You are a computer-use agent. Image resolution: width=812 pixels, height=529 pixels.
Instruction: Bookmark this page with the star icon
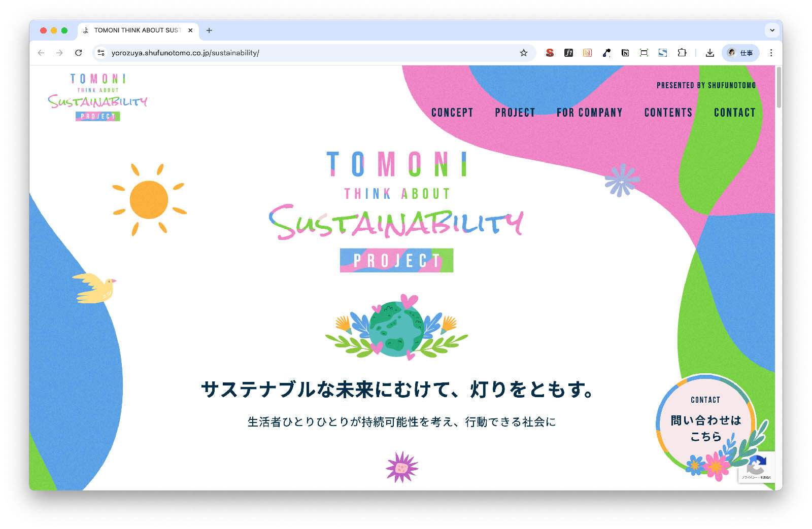click(x=523, y=53)
